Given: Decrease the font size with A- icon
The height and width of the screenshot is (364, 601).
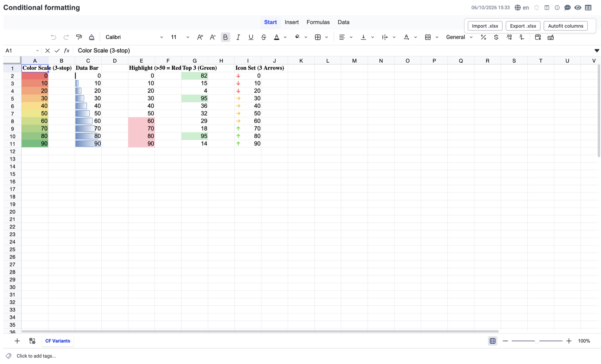Looking at the screenshot, I should point(213,37).
